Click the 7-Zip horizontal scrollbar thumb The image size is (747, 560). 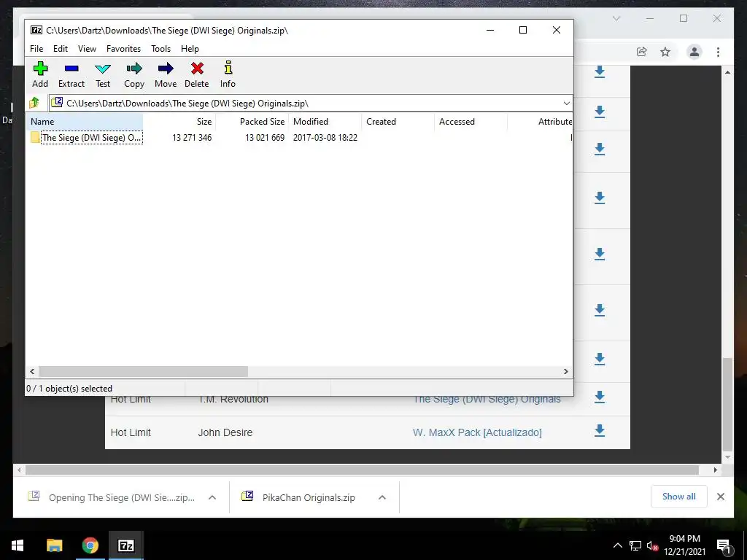pyautogui.click(x=143, y=371)
